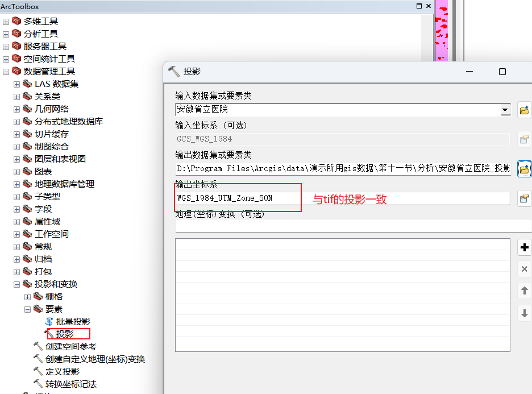
Task: Click the 转换坐标记法 tool label
Action: pyautogui.click(x=71, y=384)
